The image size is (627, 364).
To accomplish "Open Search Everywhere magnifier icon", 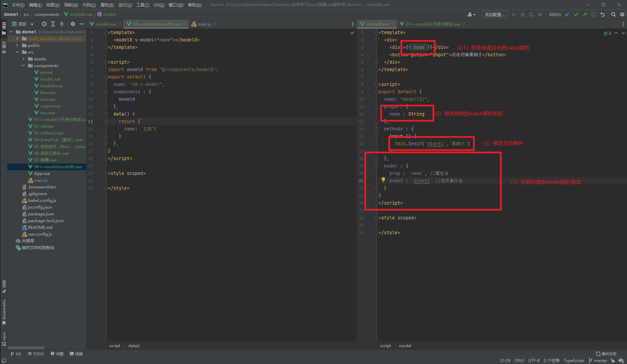I will pos(614,14).
